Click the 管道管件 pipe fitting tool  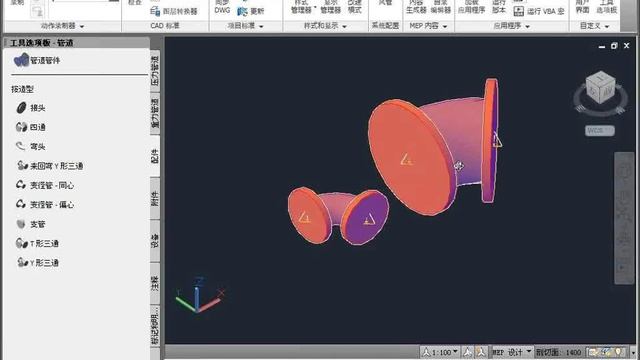(x=37, y=60)
